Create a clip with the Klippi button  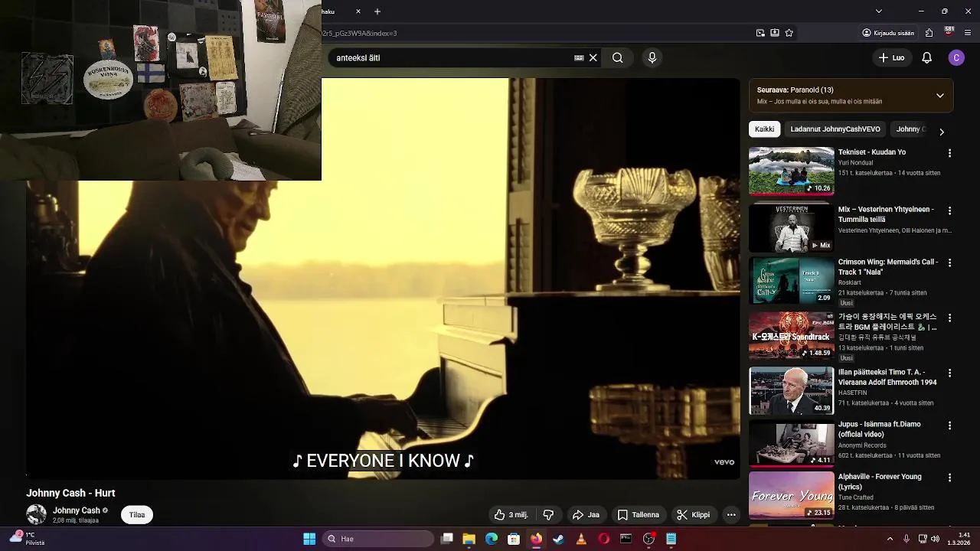click(x=693, y=515)
